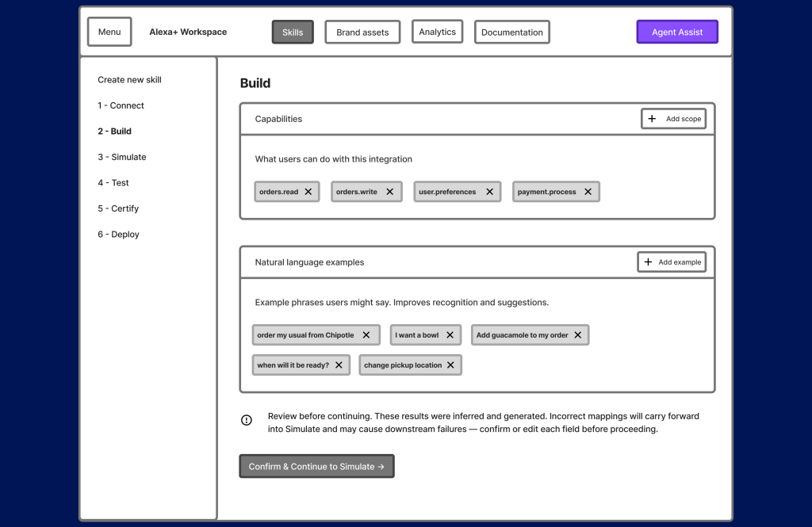
Task: Click the warning info icon beside review note
Action: [x=247, y=420]
